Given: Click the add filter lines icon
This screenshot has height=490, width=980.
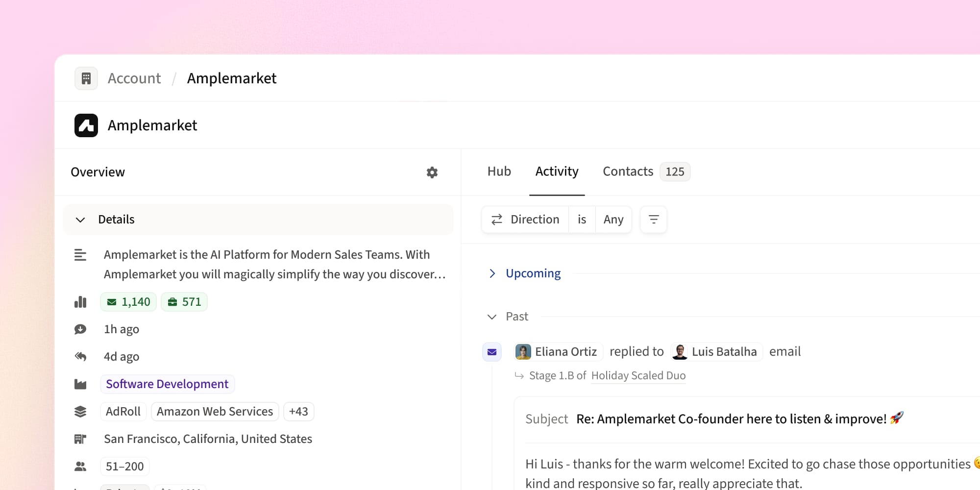Looking at the screenshot, I should point(654,220).
